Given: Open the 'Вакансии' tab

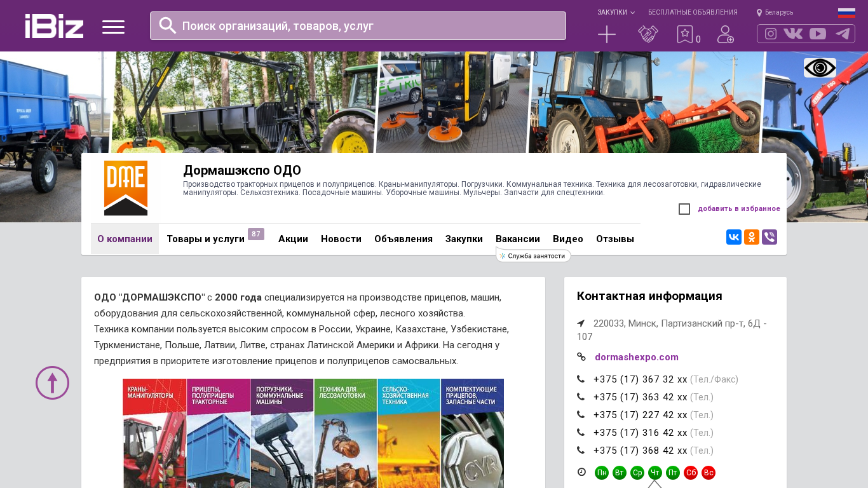Looking at the screenshot, I should coord(518,239).
